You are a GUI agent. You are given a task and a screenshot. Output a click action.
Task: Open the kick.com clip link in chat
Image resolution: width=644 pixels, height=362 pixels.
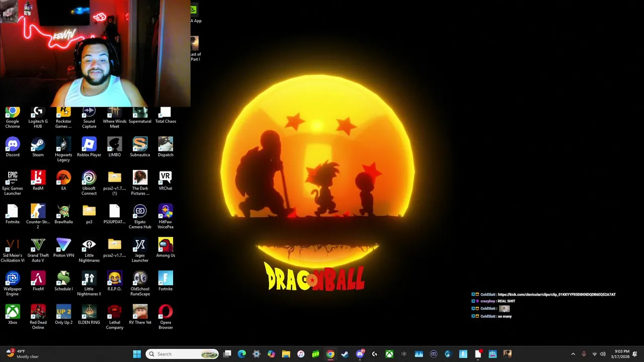click(556, 295)
